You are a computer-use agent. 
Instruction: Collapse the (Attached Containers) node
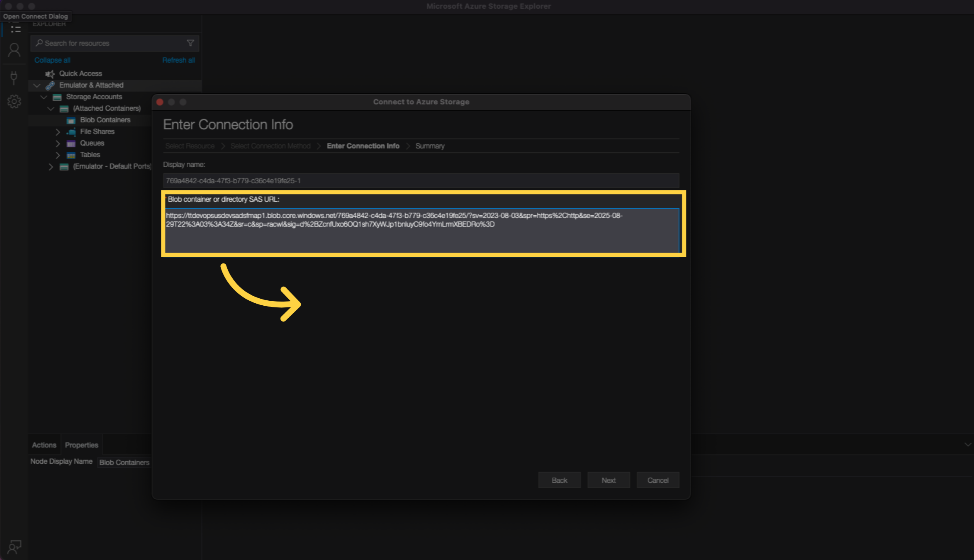[51, 109]
